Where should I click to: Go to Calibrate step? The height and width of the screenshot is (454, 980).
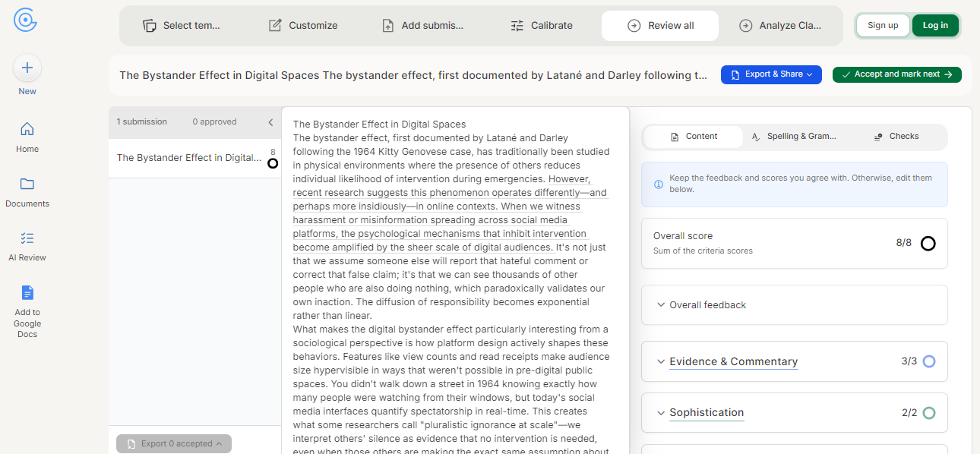pyautogui.click(x=541, y=26)
